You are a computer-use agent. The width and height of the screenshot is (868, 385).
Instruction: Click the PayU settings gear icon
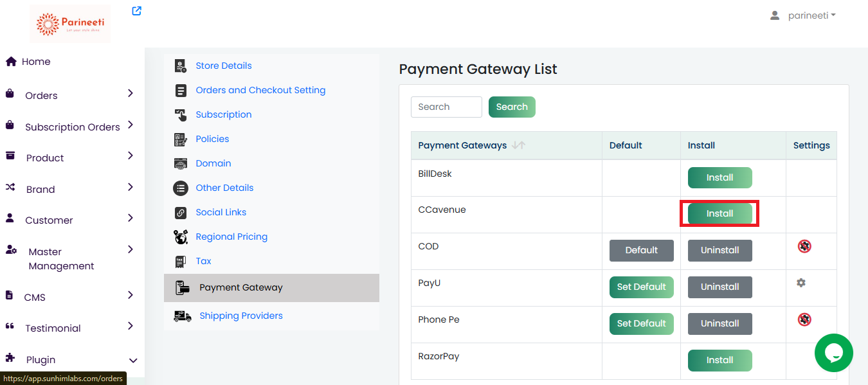(x=800, y=283)
